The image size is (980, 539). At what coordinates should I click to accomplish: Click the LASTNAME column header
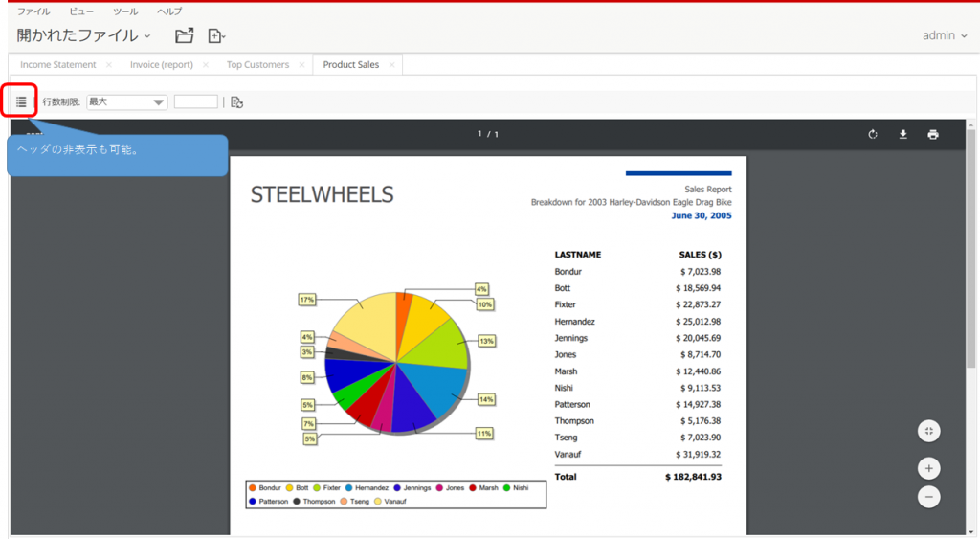577,255
